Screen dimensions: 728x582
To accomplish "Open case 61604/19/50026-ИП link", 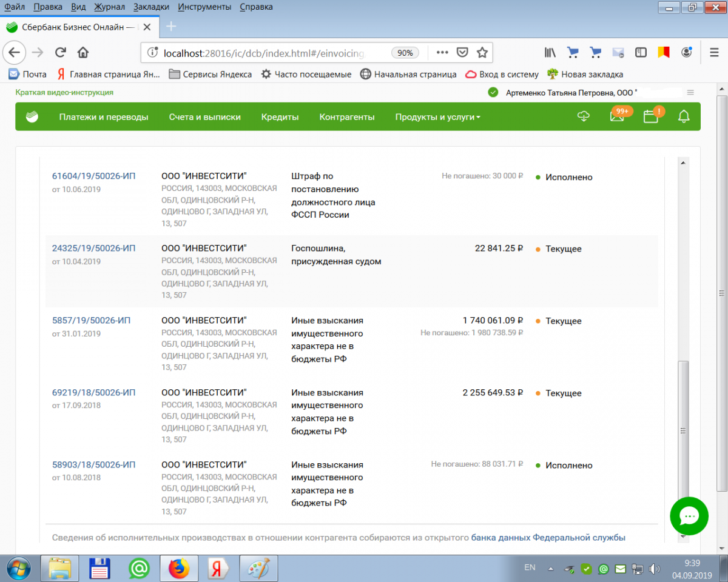I will click(94, 176).
